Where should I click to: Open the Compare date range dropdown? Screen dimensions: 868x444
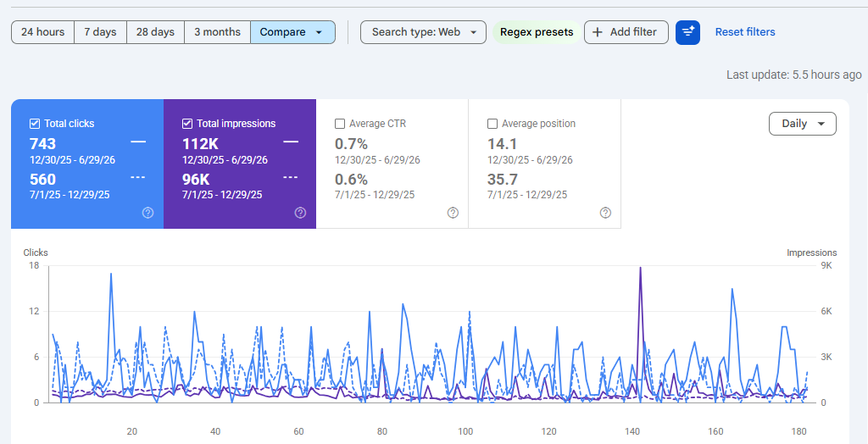pos(292,32)
